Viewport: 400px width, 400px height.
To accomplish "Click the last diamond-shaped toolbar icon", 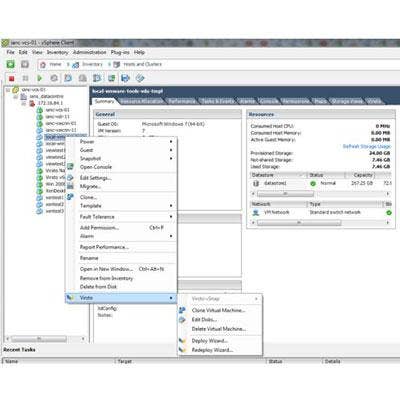I will [140, 78].
